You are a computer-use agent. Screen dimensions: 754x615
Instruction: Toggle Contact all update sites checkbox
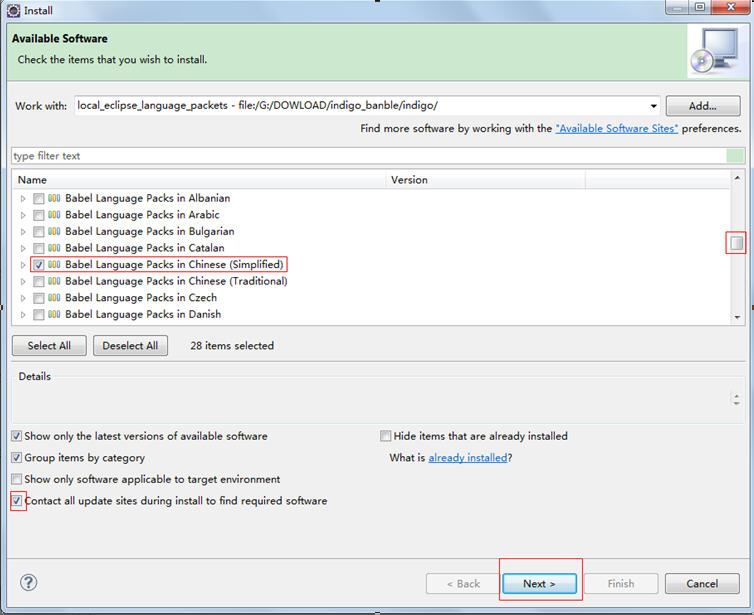[16, 501]
